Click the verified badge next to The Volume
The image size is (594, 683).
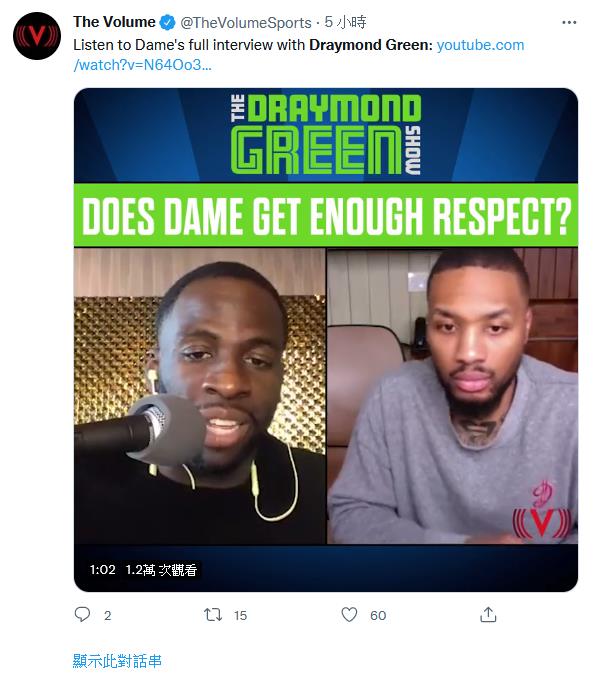(168, 22)
